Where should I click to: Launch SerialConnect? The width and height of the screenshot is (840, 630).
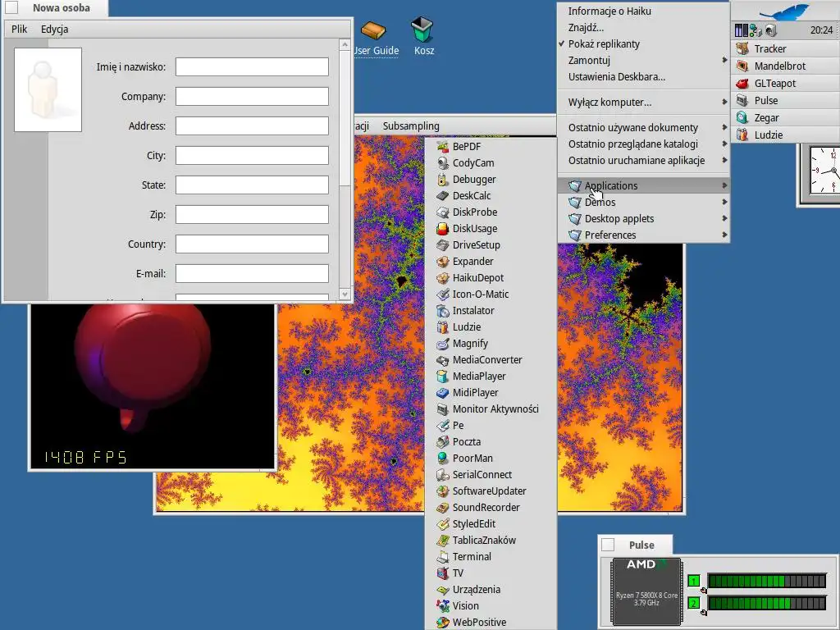pyautogui.click(x=491, y=474)
